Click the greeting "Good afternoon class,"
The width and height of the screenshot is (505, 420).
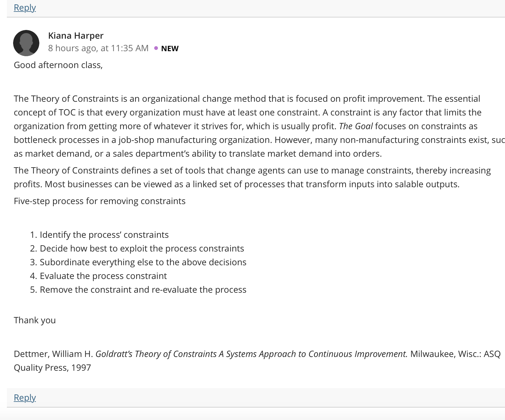(58, 65)
